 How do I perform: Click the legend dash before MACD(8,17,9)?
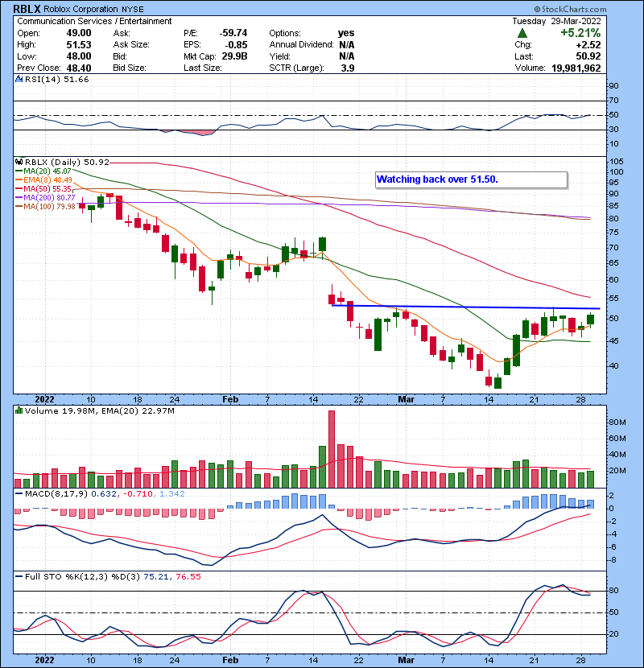tap(19, 494)
